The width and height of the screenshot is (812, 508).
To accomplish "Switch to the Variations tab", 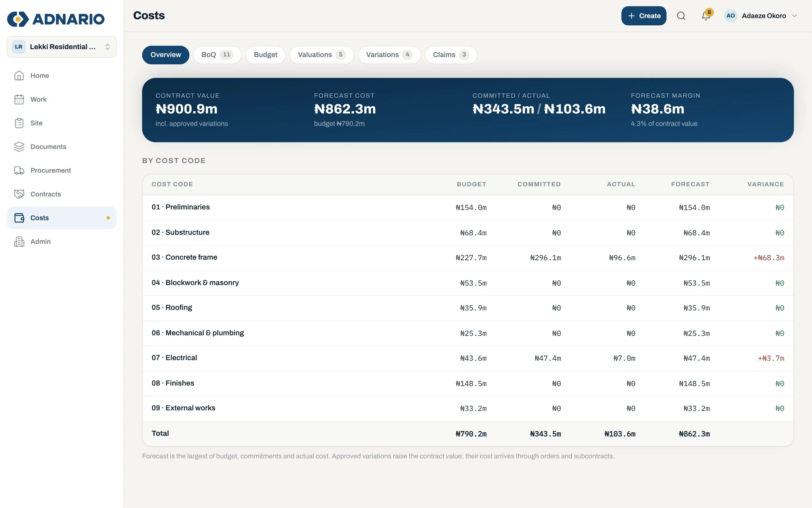I will click(x=389, y=55).
